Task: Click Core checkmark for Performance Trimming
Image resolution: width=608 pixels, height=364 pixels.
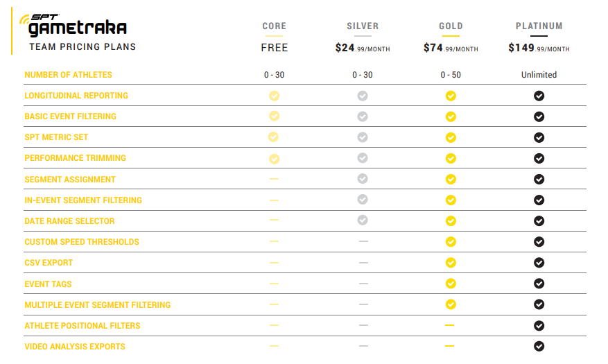Action: [x=274, y=159]
